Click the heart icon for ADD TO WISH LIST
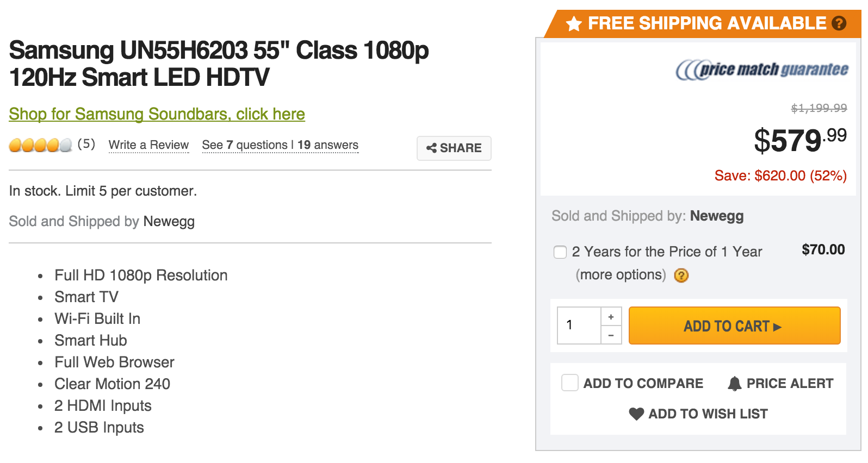Viewport: 868px width, 463px height. [636, 414]
